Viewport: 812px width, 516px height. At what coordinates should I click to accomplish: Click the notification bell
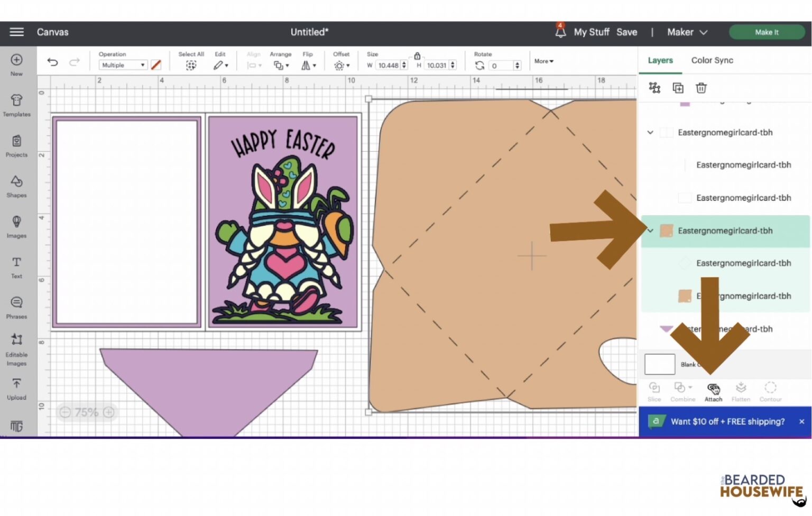[x=560, y=32]
